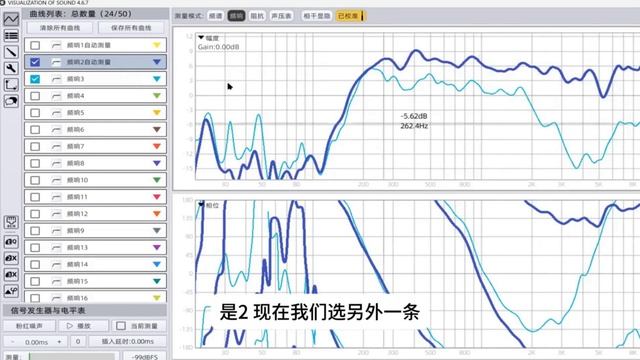640x360 pixels.
Task: Collapse the 幅度 magnitude plot triangle
Action: [x=201, y=38]
